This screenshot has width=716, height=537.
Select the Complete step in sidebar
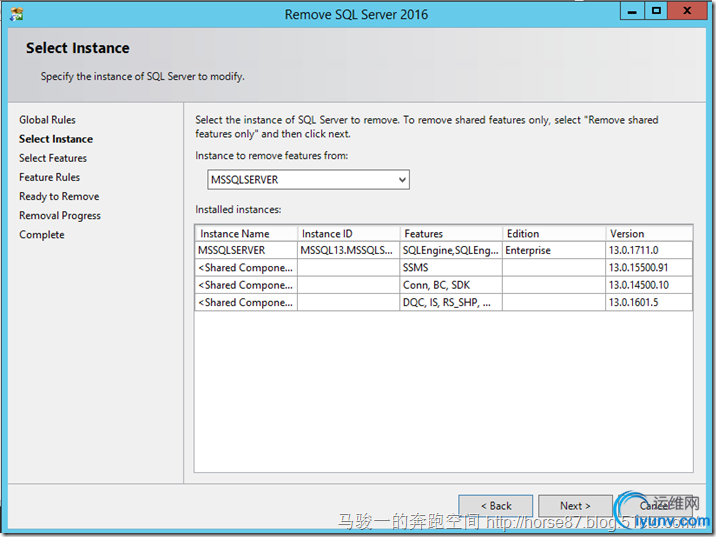42,234
